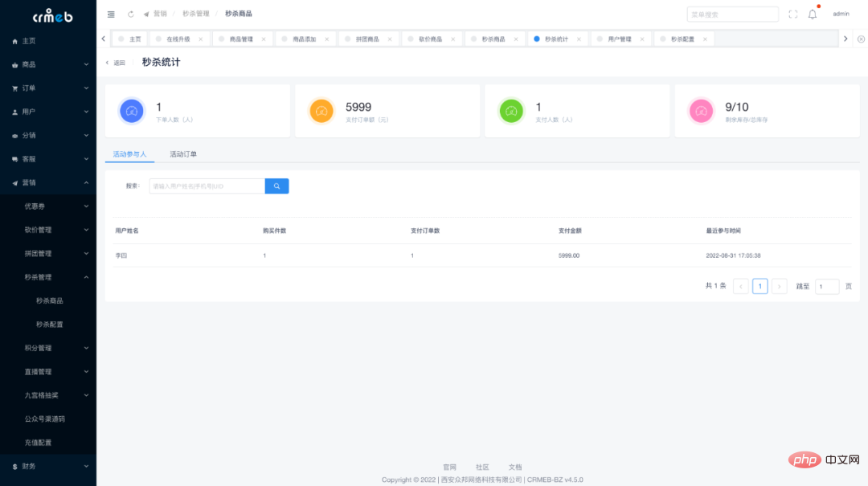868x486 pixels.
Task: Open notifications bell
Action: click(812, 14)
